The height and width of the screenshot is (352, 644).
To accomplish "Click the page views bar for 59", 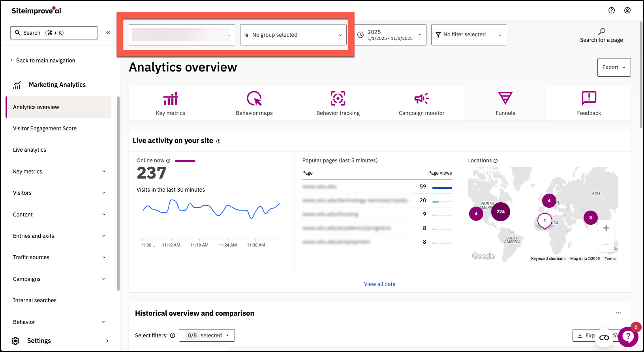I will click(x=442, y=188).
